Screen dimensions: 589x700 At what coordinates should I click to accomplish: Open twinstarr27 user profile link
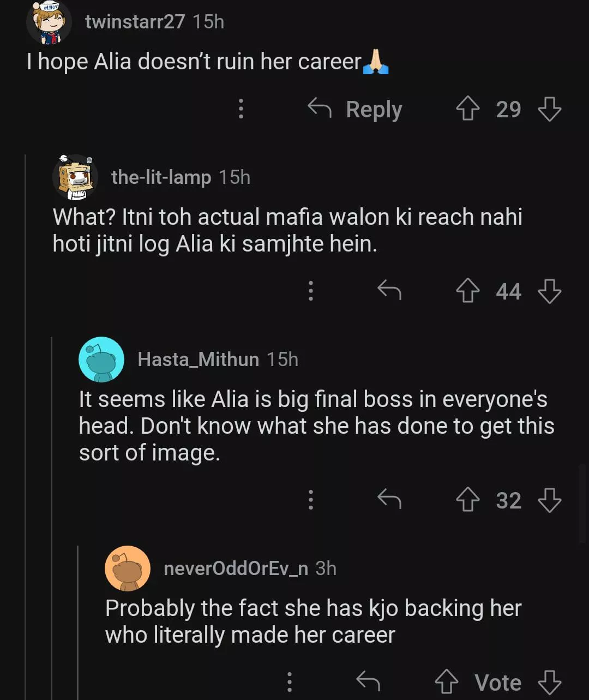pos(135,21)
